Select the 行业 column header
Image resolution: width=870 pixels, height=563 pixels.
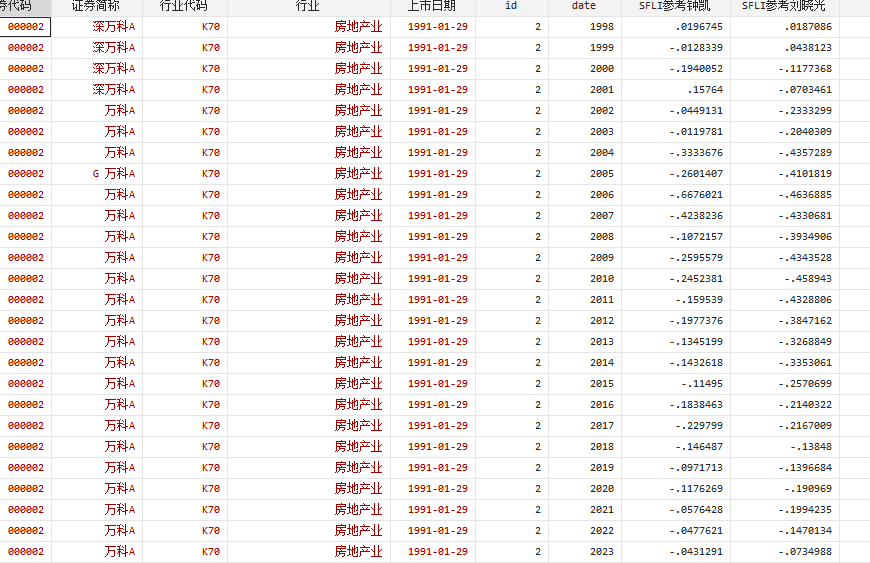[308, 6]
